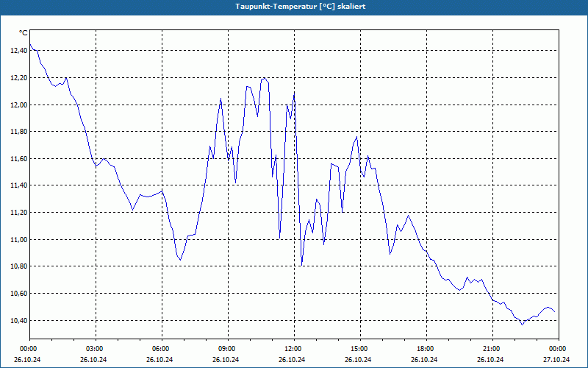The height and width of the screenshot is (368, 588).
Task: Click the 11,20 y-axis label
Action: pos(19,213)
